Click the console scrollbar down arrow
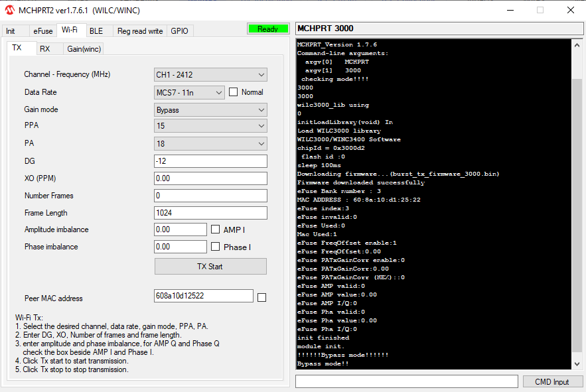 pos(577,363)
